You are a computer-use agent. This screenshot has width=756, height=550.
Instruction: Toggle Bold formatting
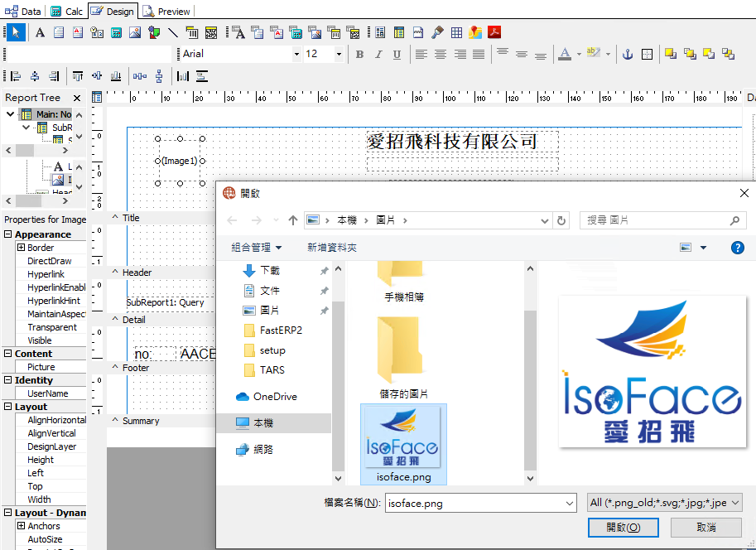coord(359,54)
